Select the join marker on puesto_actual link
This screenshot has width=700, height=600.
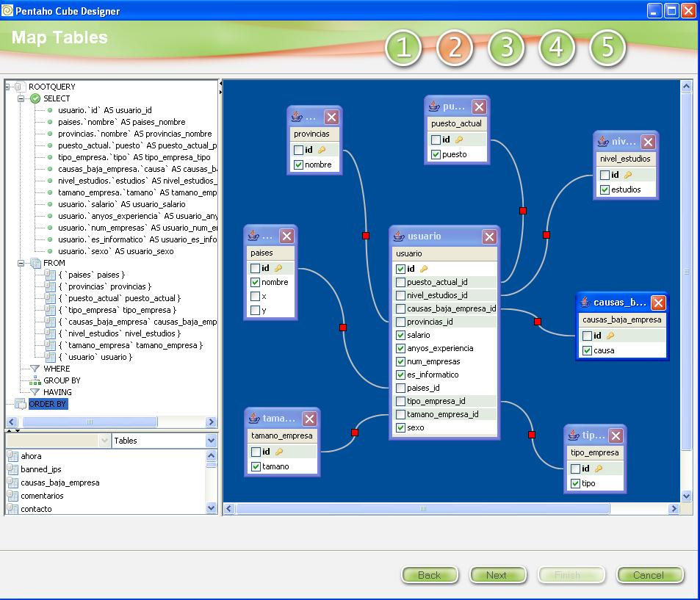(x=523, y=211)
